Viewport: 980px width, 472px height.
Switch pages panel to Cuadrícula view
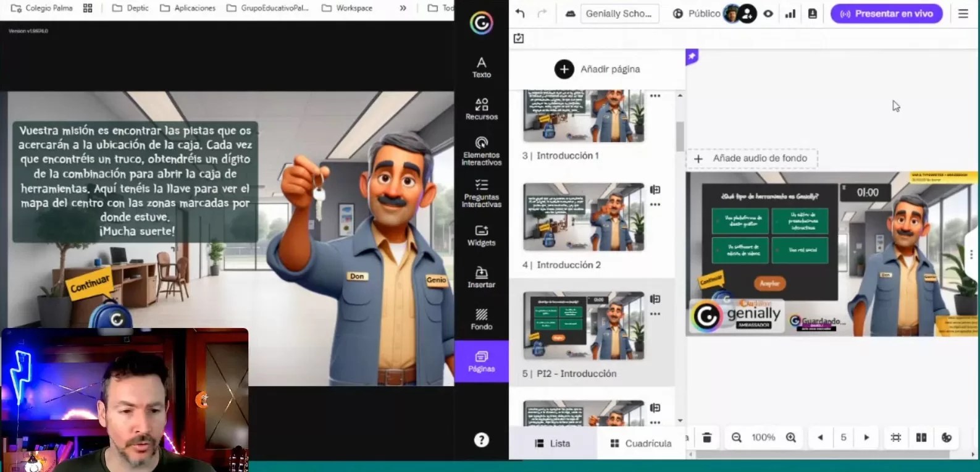tap(640, 444)
